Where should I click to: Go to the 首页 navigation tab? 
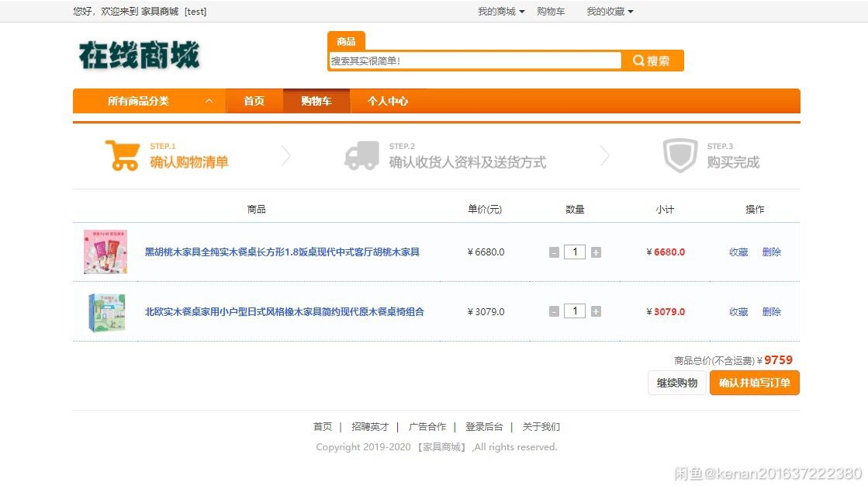click(254, 101)
